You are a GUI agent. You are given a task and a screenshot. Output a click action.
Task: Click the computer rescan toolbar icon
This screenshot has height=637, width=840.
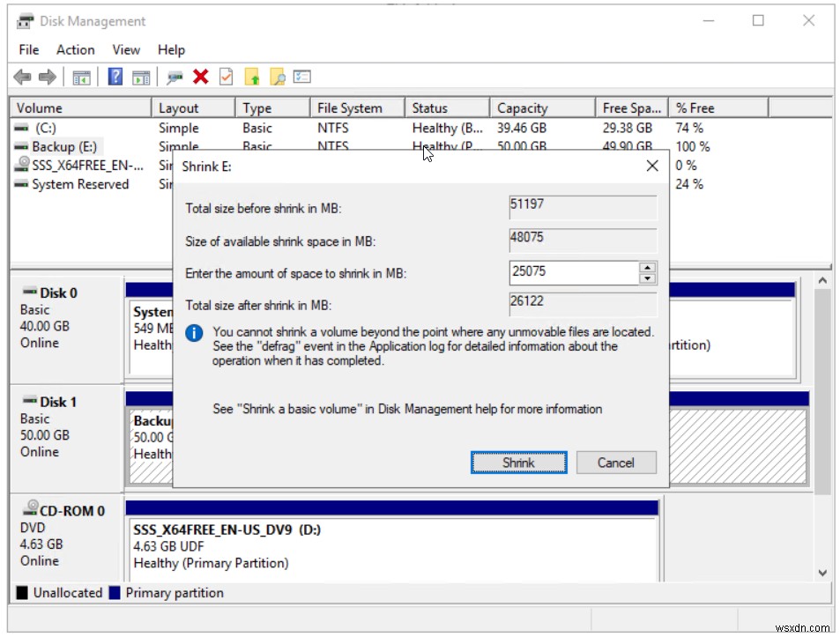pyautogui.click(x=175, y=77)
